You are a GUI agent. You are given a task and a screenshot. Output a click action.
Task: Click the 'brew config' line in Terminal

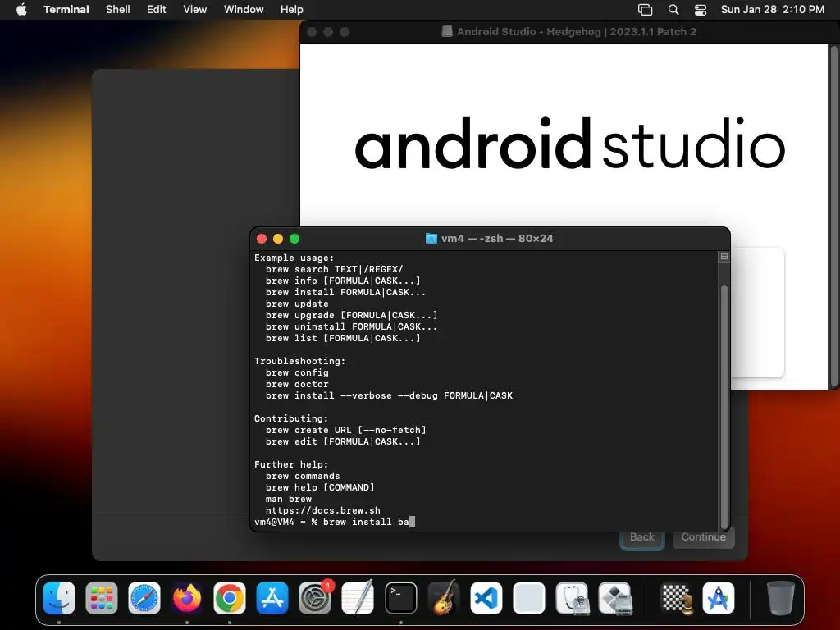(297, 373)
